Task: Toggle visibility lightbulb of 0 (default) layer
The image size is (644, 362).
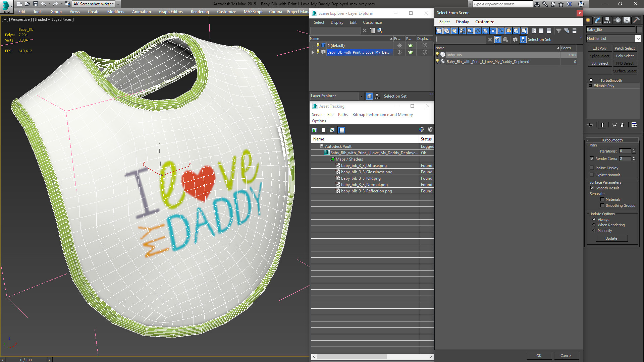Action: coord(318,45)
